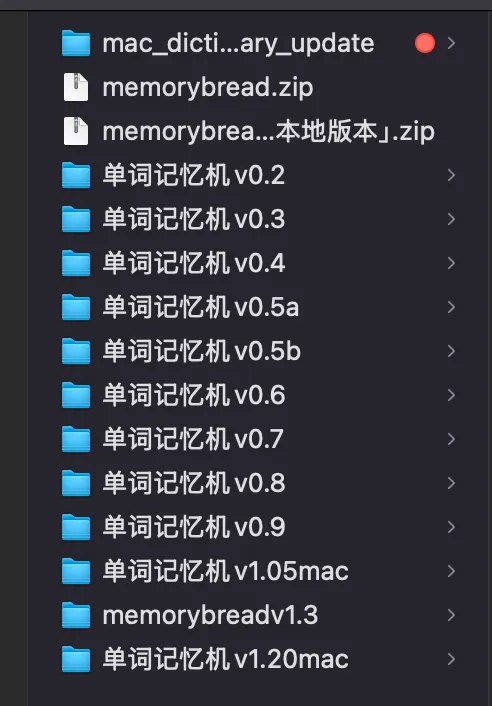Select the 单词记忆机 v0.7 folder name
This screenshot has width=492, height=706.
coord(193,439)
